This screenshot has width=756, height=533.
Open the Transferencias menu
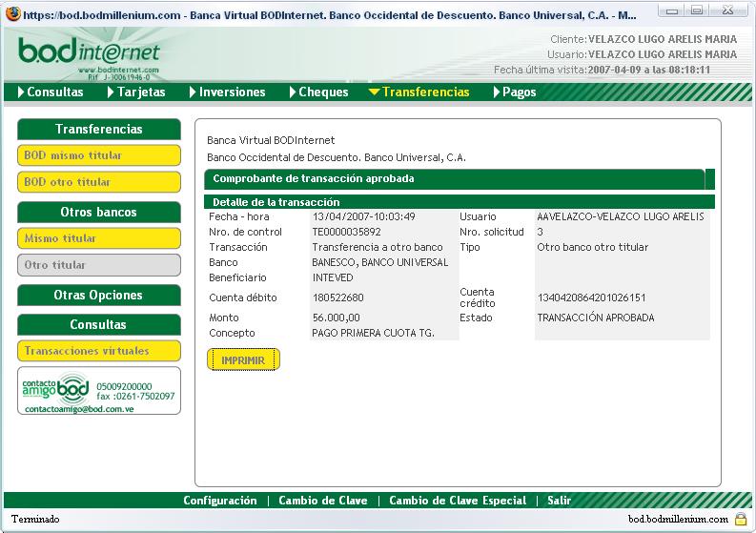point(426,92)
